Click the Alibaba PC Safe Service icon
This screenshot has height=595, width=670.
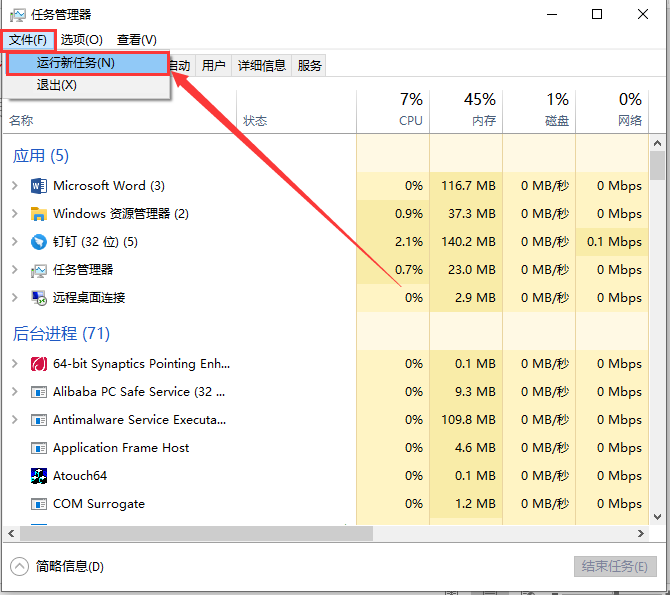pos(39,392)
